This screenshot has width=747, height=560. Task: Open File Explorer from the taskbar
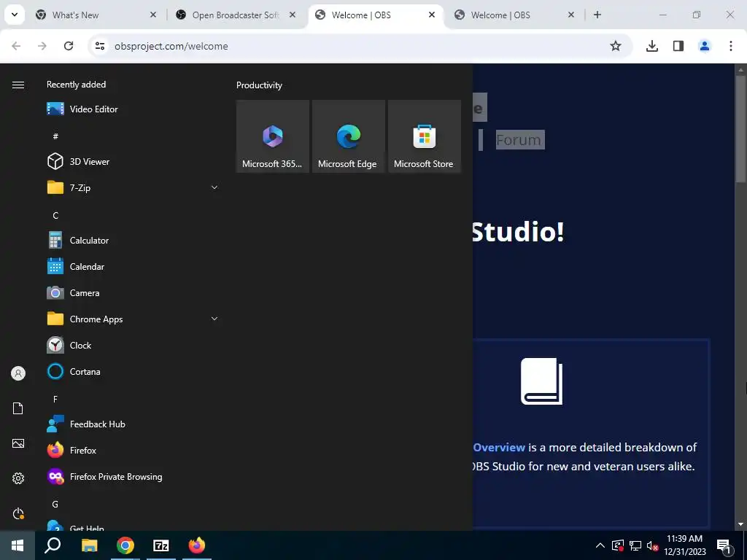(89, 545)
